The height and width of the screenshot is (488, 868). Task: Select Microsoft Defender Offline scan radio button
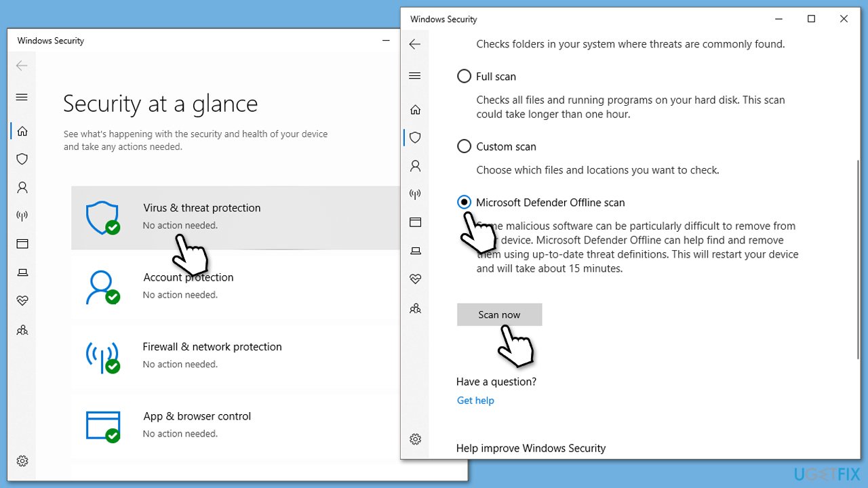point(464,202)
